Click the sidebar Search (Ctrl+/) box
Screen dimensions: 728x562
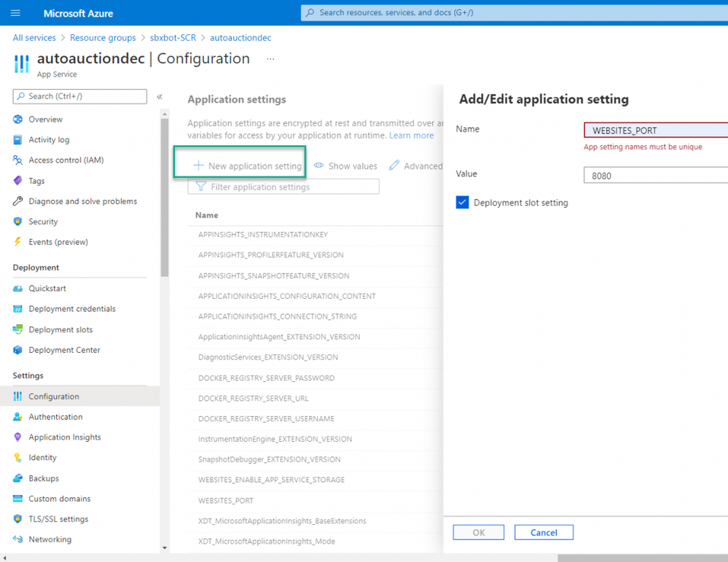(80, 96)
